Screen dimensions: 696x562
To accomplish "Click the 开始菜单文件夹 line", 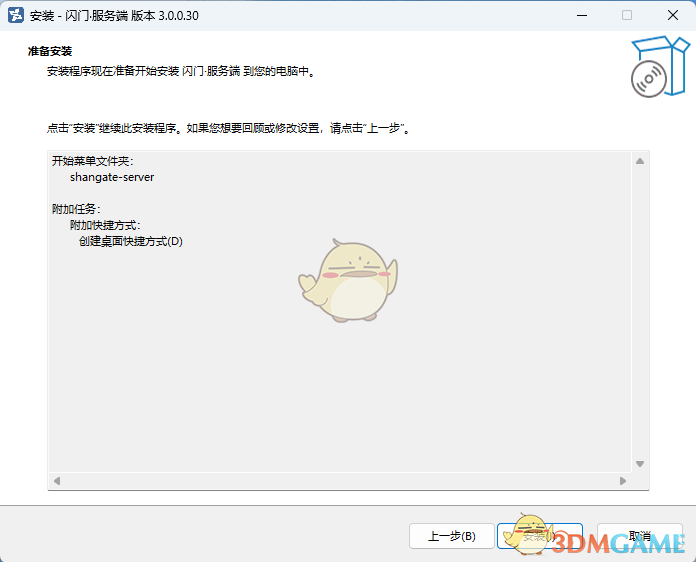I will click(x=92, y=161).
